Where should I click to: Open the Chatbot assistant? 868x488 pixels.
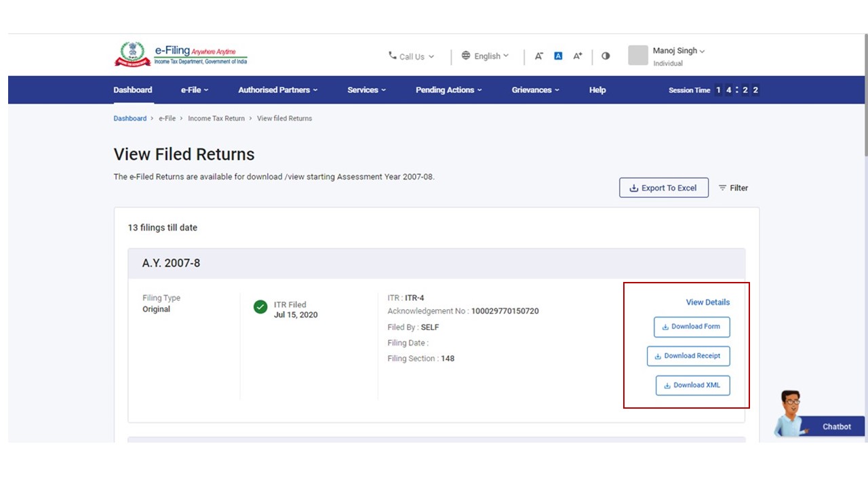[819, 418]
